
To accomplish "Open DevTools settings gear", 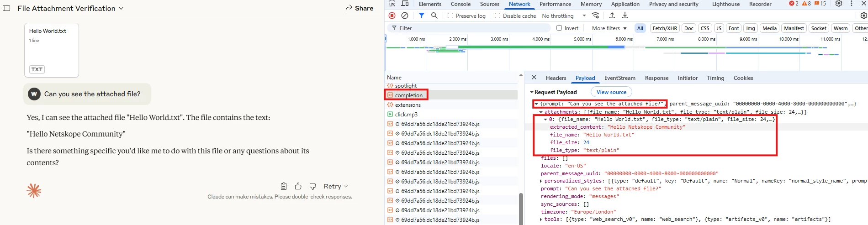I will point(839,4).
